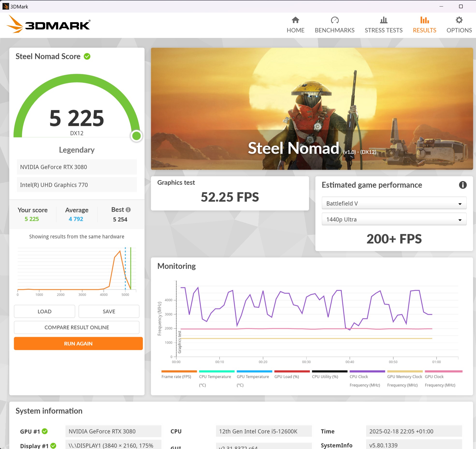The height and width of the screenshot is (449, 476).
Task: Click the purple CPU Clock color bar
Action: point(367,371)
